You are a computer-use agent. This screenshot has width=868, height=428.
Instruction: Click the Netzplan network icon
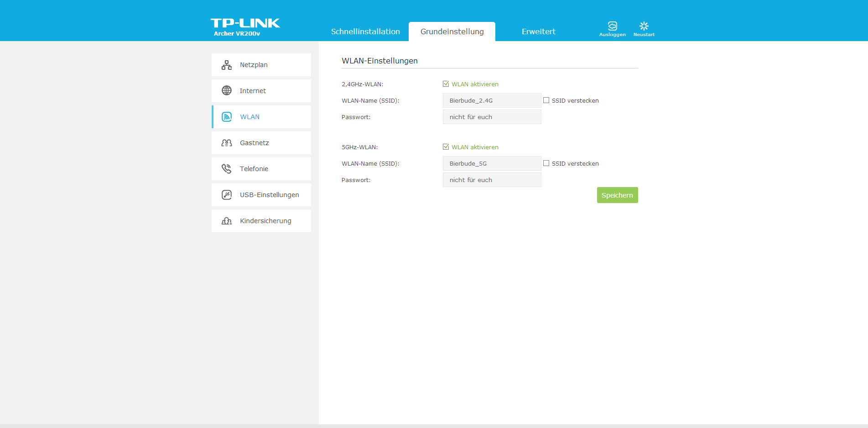point(227,65)
